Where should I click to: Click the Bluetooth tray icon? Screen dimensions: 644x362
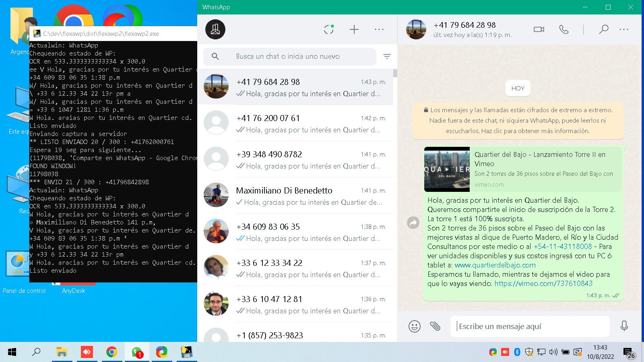coord(517,352)
